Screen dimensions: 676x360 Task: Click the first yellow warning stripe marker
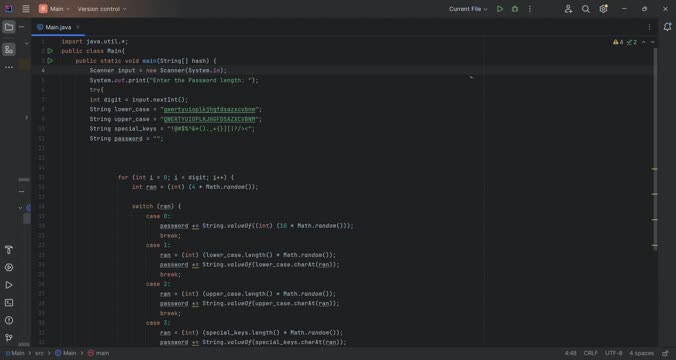click(654, 169)
